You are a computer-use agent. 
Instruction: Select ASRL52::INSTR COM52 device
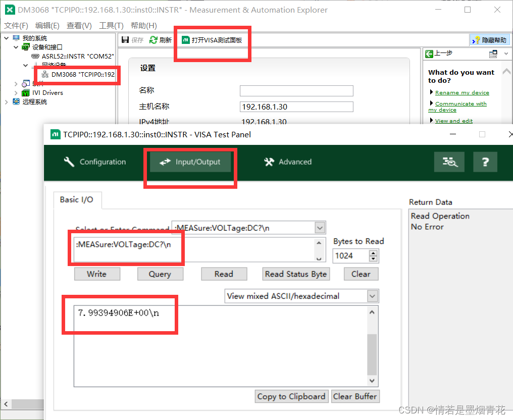[73, 56]
